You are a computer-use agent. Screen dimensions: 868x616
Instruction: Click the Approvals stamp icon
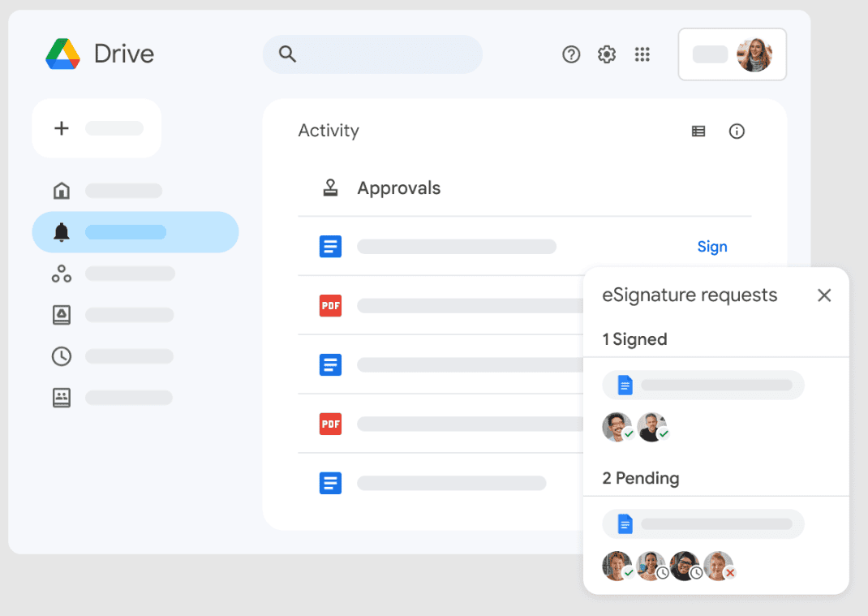pyautogui.click(x=330, y=188)
